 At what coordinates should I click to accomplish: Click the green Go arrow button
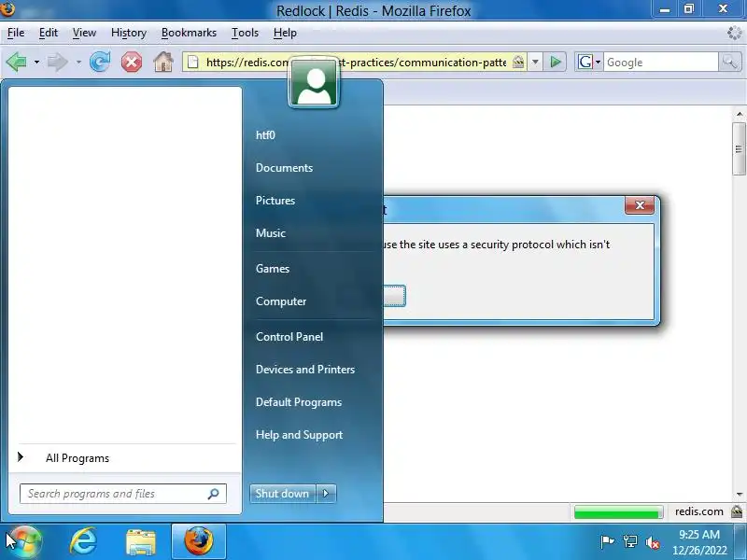(555, 62)
